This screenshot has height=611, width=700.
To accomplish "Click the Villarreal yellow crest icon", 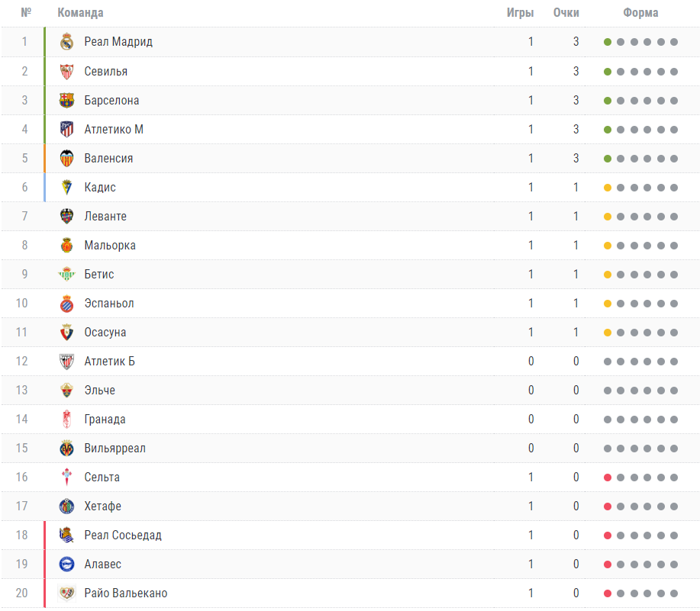I will coord(67,449).
